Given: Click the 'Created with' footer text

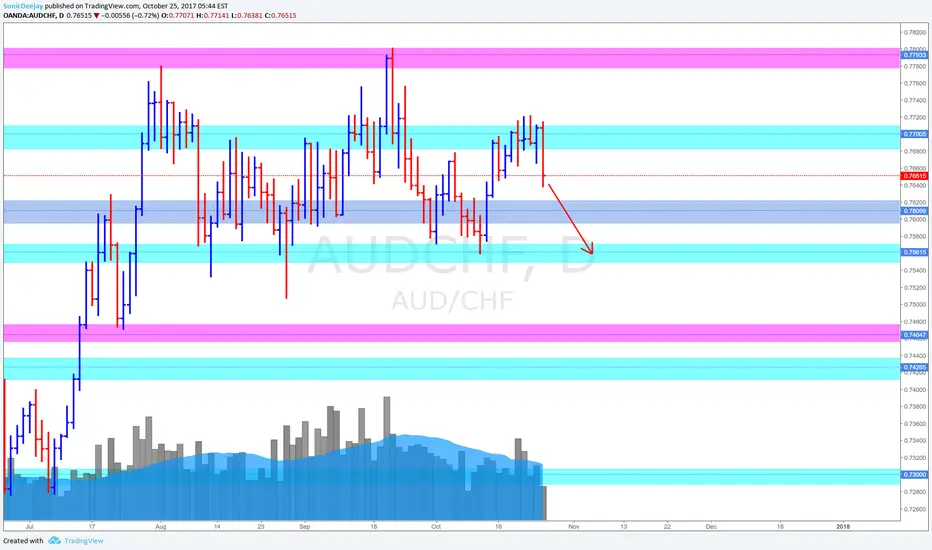Looking at the screenshot, I should 23,540.
